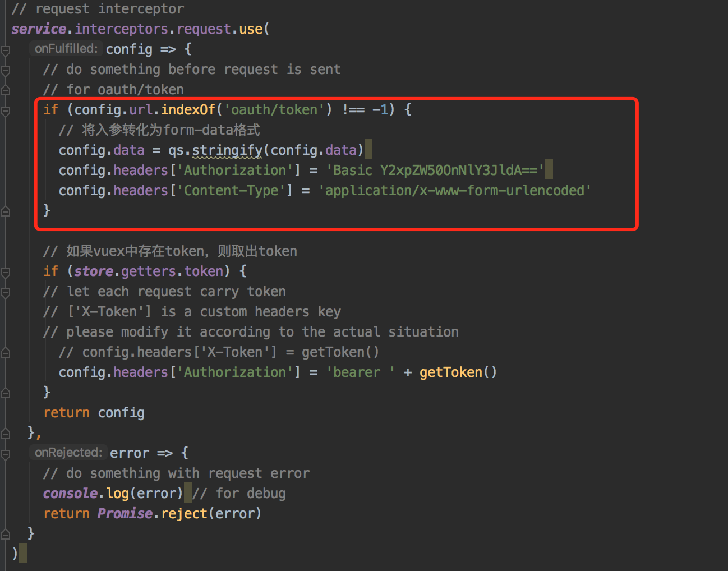Click the underlined 'stringify' method
This screenshot has width=728, height=571.
(227, 150)
